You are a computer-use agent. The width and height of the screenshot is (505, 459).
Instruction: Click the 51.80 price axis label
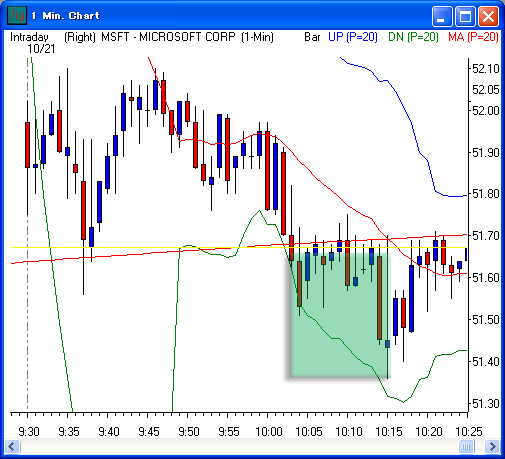click(x=486, y=193)
